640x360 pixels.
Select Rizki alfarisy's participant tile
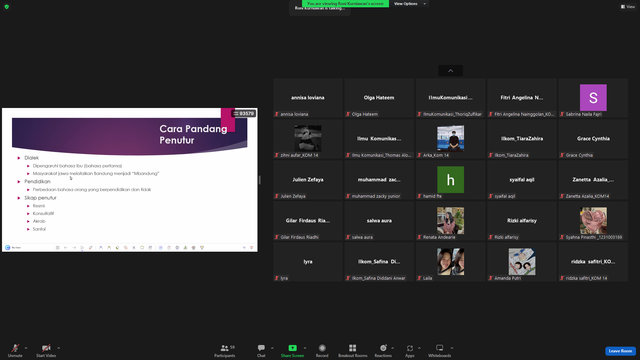[522, 221]
